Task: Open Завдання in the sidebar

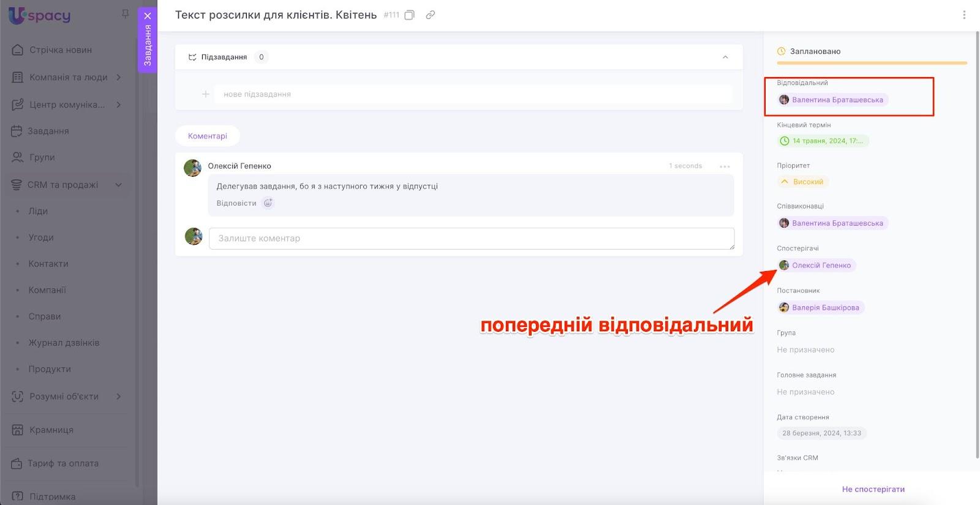Action: point(48,131)
